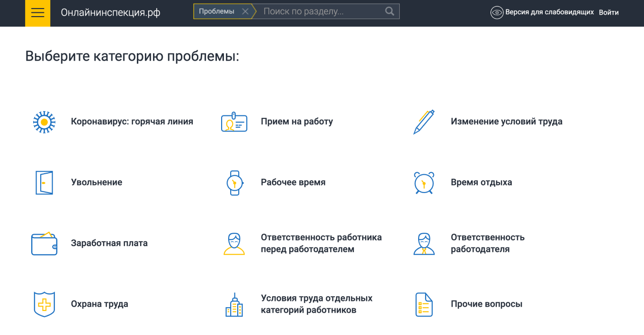Viewport: 644px width, 335px height.
Task: Select the alarm clock Время отдыха icon
Action: [x=424, y=183]
